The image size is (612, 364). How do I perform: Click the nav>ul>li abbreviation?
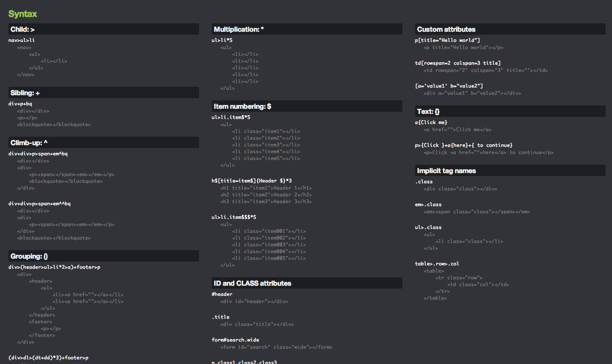(22, 40)
